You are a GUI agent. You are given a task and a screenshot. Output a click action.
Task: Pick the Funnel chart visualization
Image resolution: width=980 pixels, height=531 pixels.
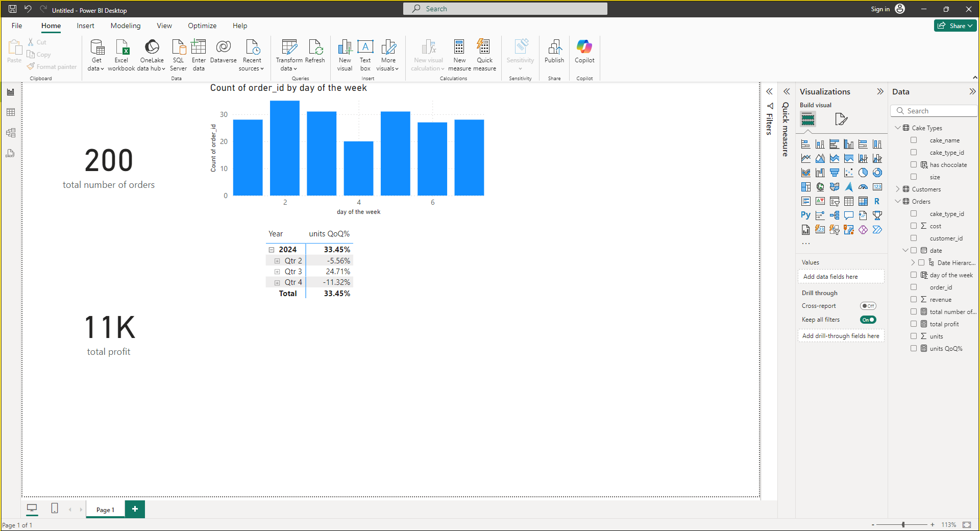(x=835, y=173)
